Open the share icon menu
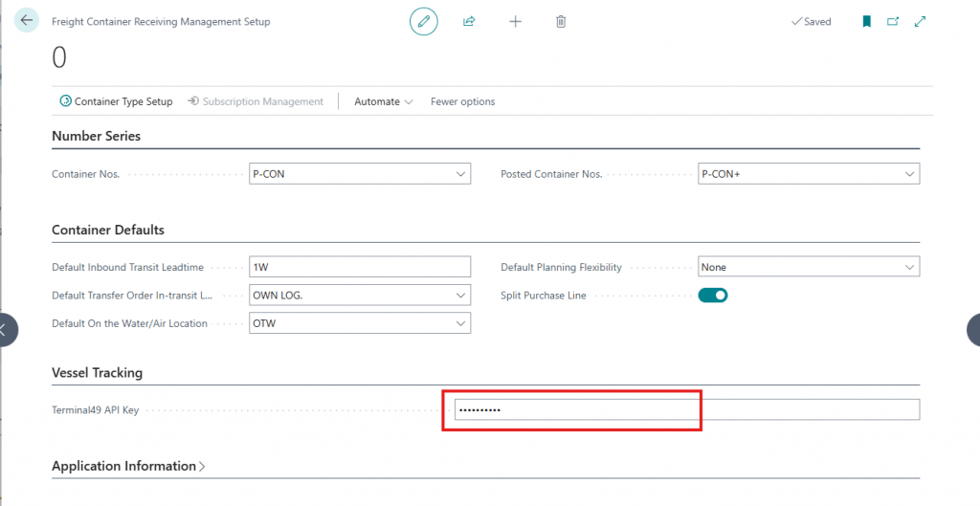Screen dimensions: 980x506 469,22
